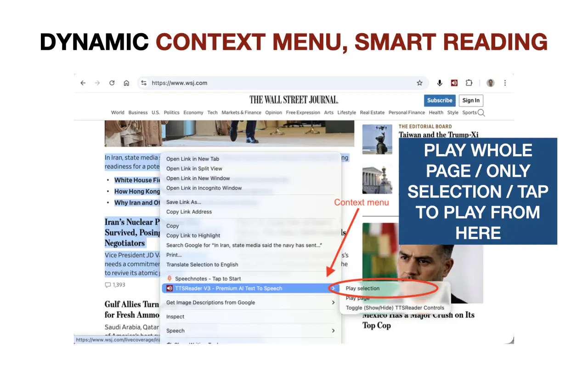Screen dimensions: 588x368
Task: Reload the page using the refresh icon
Action: coord(112,83)
